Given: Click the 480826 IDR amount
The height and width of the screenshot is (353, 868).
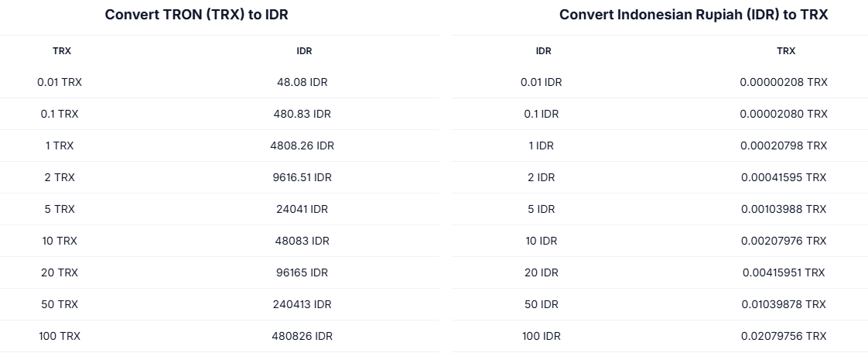Looking at the screenshot, I should click(x=302, y=336).
